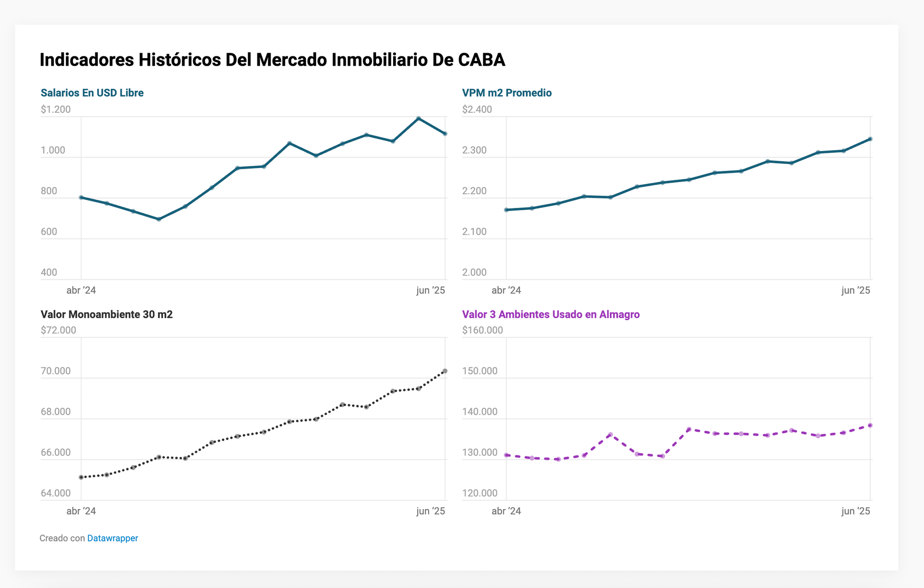Click the first data point of VPM m2 chart
This screenshot has width=924, height=588.
point(506,210)
